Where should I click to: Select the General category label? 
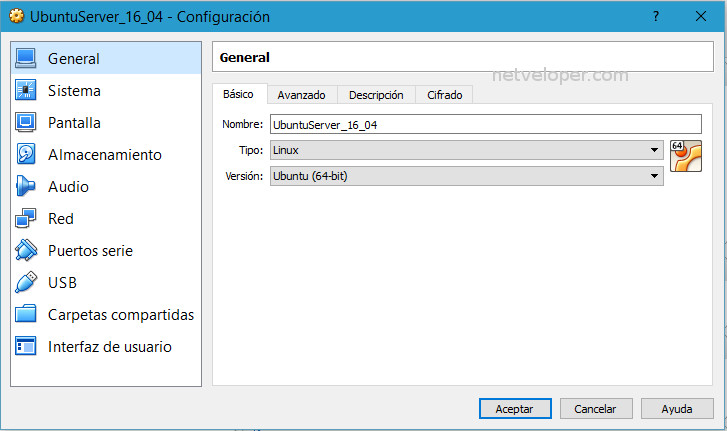pyautogui.click(x=74, y=59)
